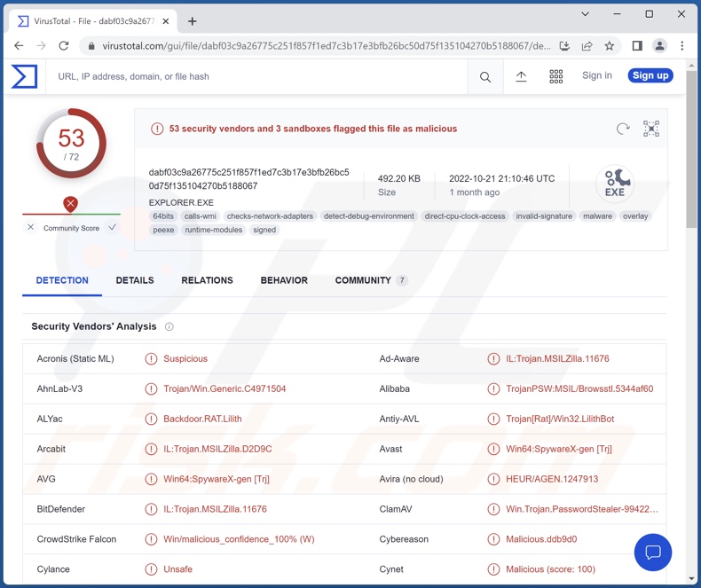Open the Chrome three-dot menu
This screenshot has width=701, height=588.
tap(681, 45)
